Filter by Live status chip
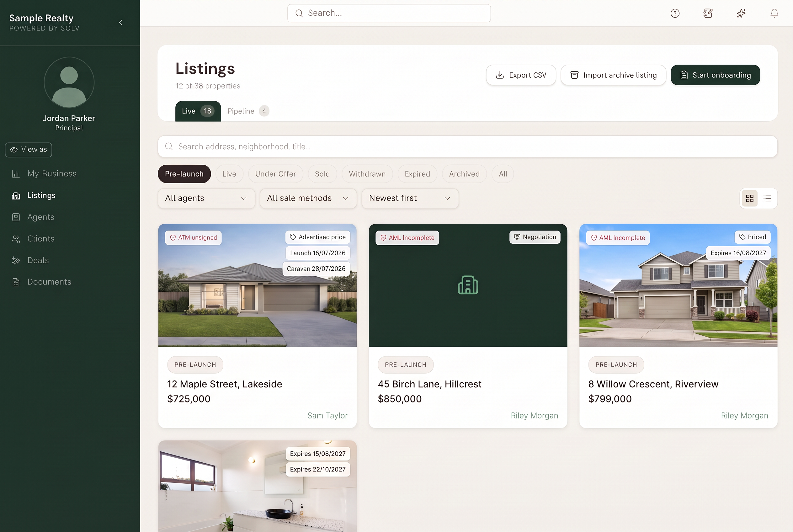The image size is (793, 532). coord(229,174)
